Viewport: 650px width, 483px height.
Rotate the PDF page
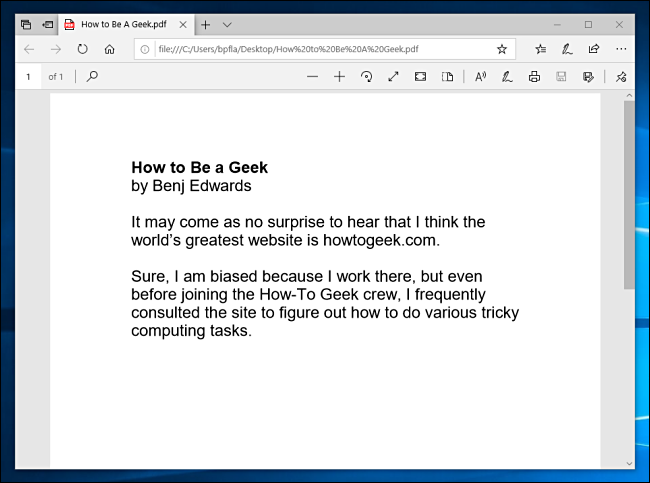pos(366,77)
